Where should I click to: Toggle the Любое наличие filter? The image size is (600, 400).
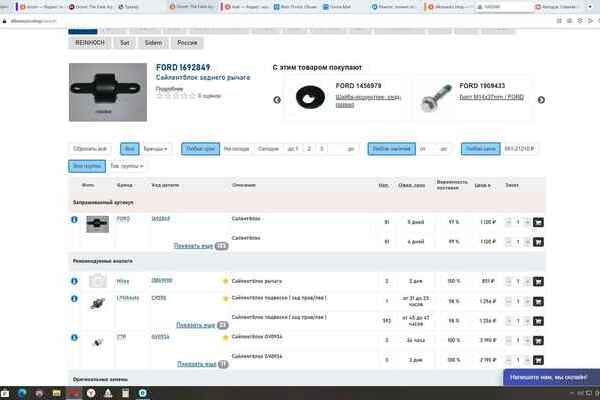click(x=392, y=149)
